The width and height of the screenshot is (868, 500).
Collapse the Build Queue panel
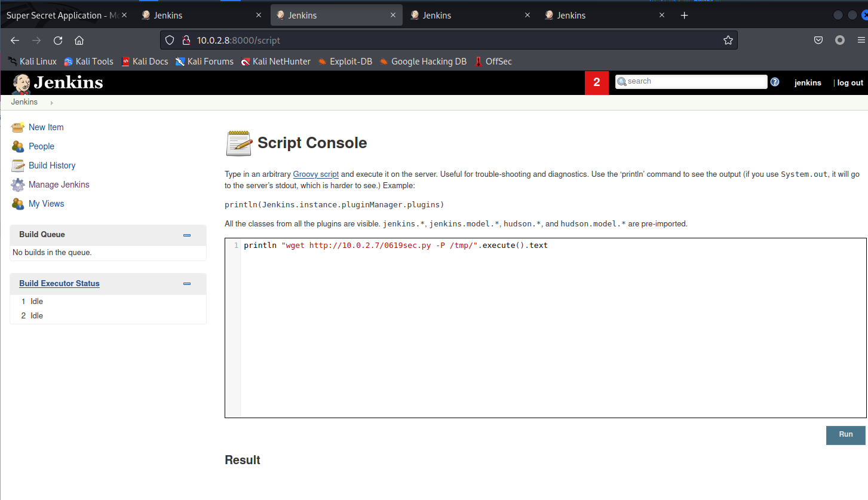coord(187,235)
